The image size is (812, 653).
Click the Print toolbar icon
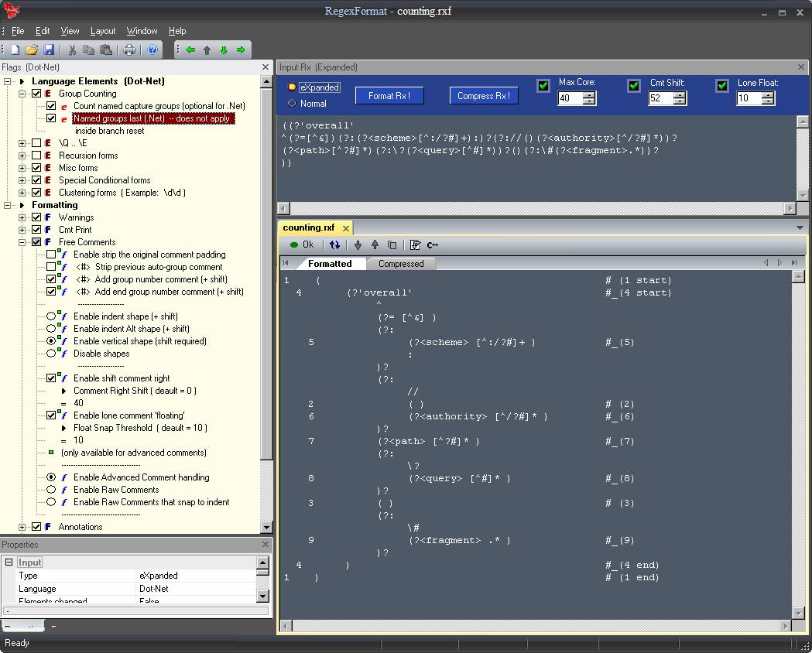129,50
